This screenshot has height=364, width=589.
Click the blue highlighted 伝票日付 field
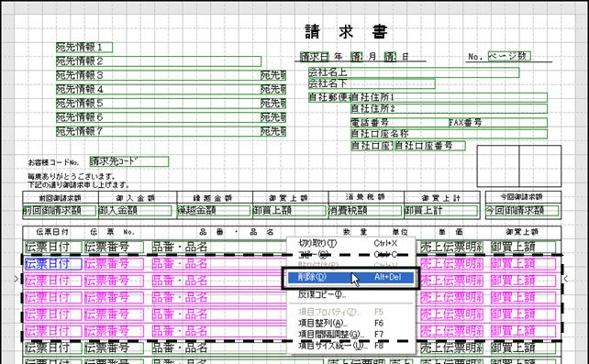[53, 264]
